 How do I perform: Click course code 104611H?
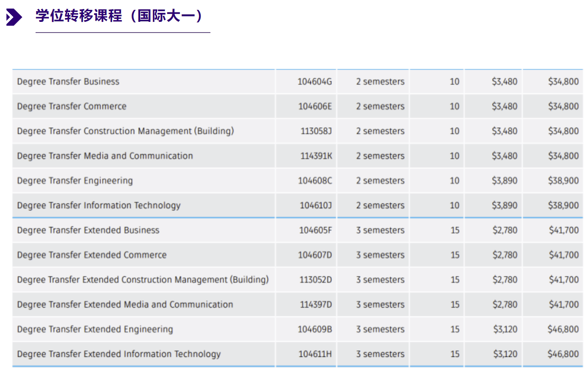(x=315, y=354)
